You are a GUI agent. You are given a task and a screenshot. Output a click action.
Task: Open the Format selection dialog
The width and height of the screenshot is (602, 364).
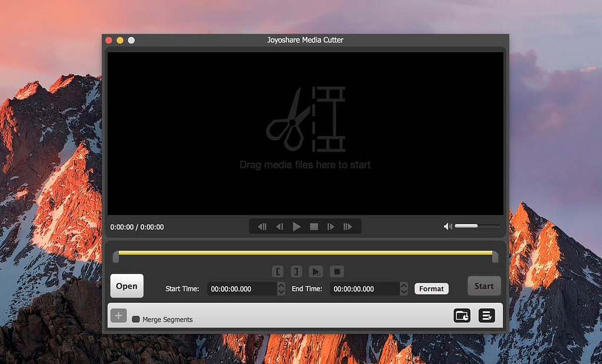432,288
